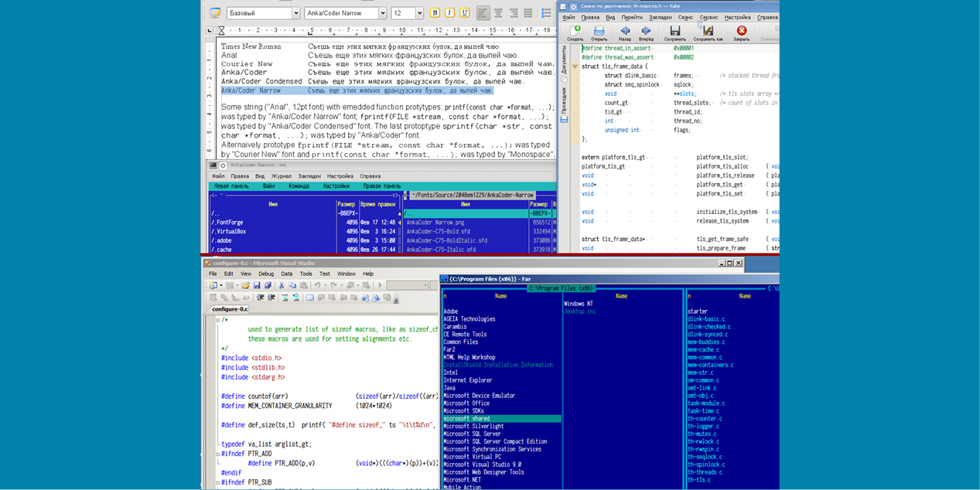This screenshot has height=490, width=980.
Task: Click Cut scissors icon in Visual Studio
Action: [282, 285]
